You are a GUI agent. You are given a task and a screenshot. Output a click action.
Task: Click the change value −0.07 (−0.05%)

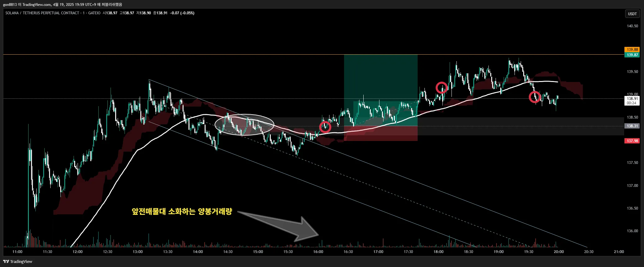coord(182,13)
